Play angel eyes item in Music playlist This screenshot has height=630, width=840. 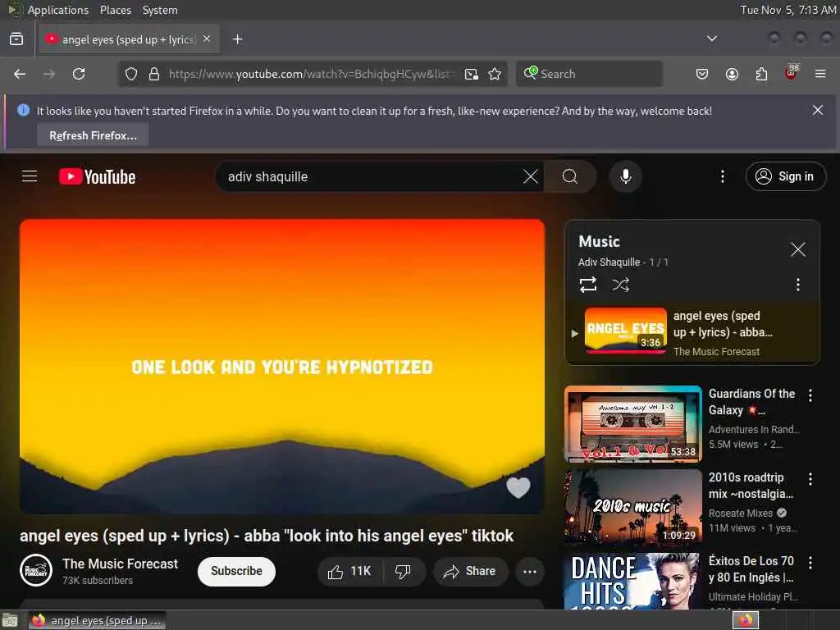pyautogui.click(x=692, y=333)
